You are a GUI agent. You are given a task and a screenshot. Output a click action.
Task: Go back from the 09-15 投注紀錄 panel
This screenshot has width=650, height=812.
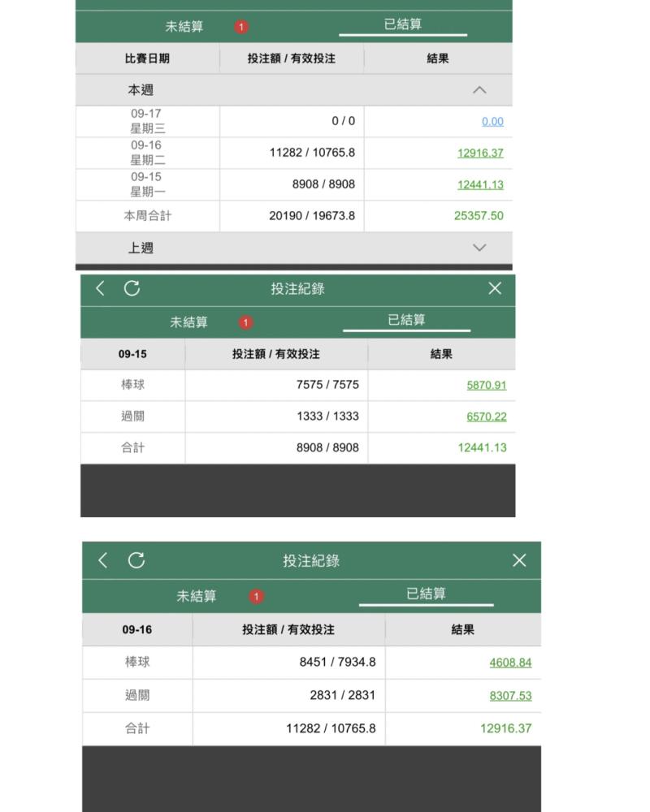point(101,288)
